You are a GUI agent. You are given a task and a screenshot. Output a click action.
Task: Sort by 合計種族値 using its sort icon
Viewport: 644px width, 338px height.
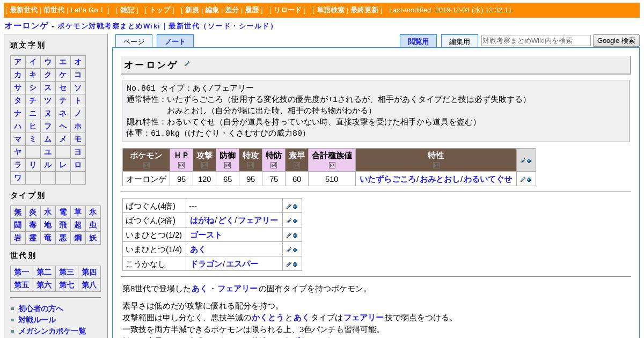coord(332,165)
